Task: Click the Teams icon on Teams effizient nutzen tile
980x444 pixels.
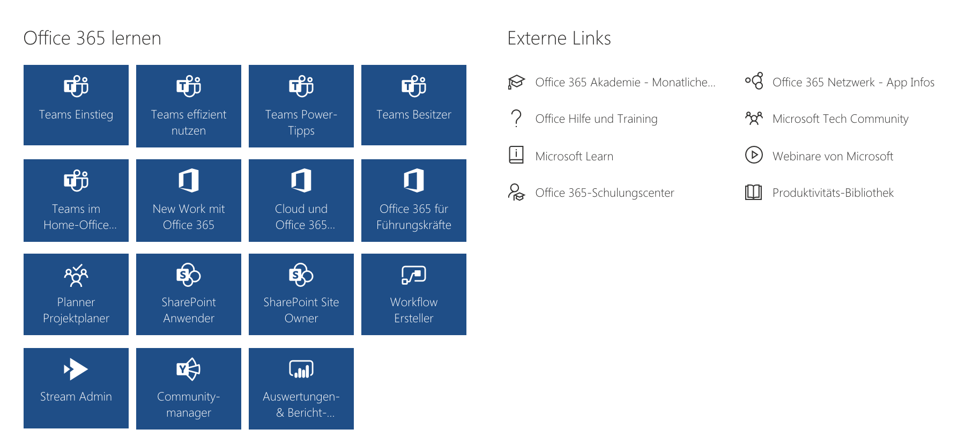Action: point(189,86)
